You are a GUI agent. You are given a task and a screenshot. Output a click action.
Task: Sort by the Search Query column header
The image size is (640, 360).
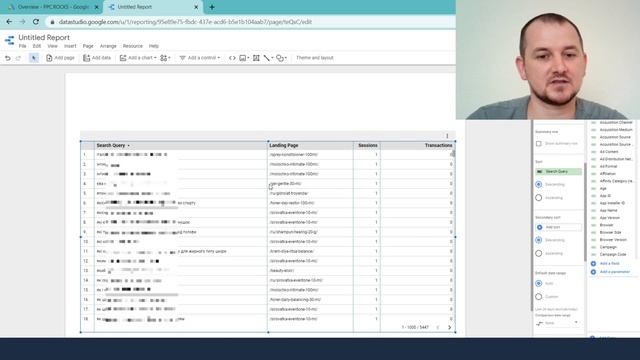coord(111,145)
